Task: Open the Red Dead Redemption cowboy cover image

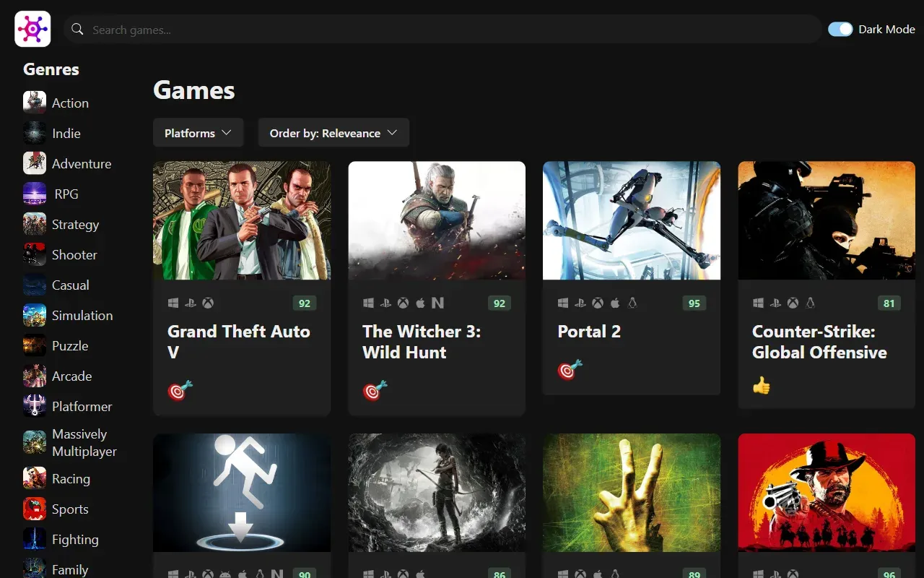Action: [827, 493]
